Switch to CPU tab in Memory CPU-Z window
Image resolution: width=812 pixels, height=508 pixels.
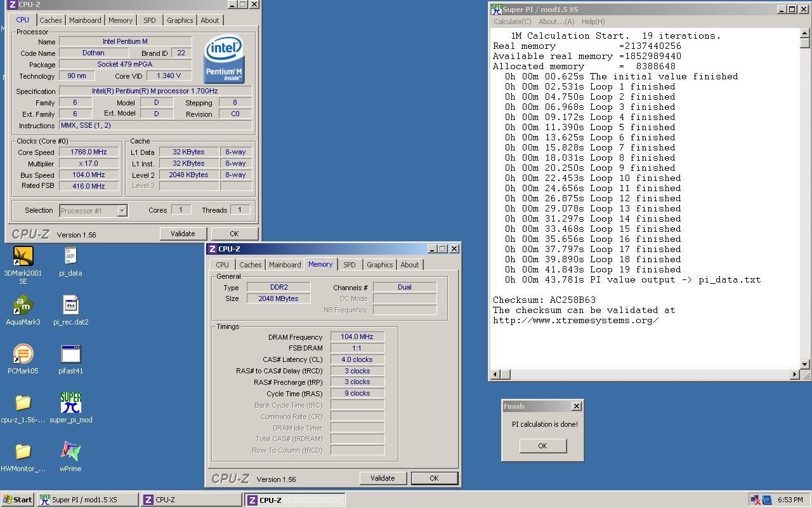pos(222,265)
